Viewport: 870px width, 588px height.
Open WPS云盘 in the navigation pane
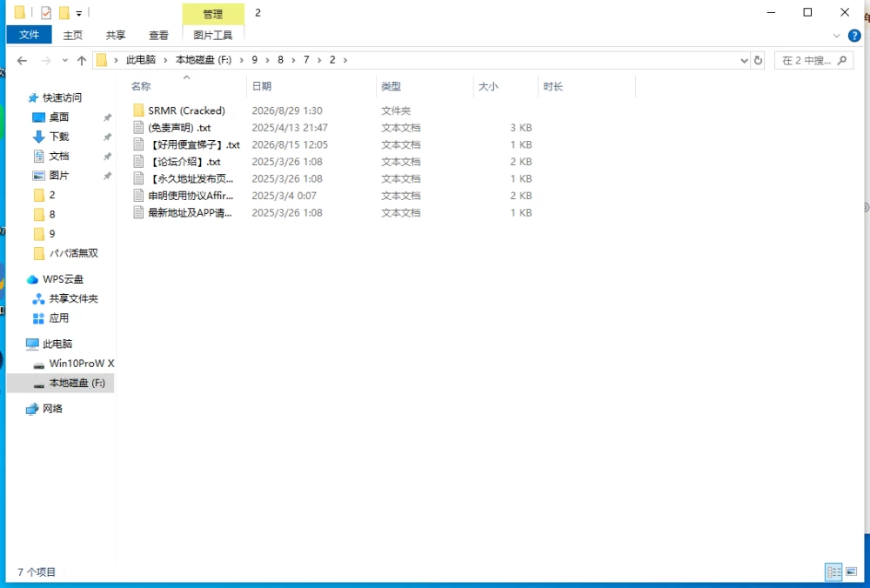click(x=63, y=279)
